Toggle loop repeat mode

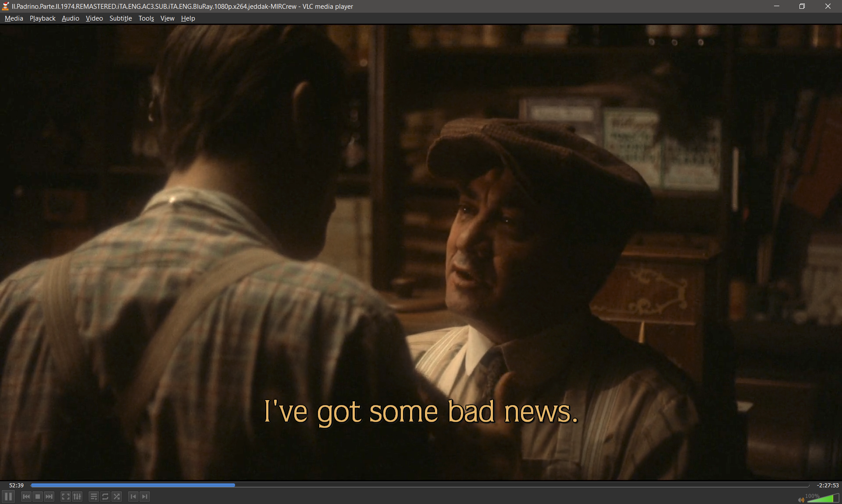coord(105,497)
